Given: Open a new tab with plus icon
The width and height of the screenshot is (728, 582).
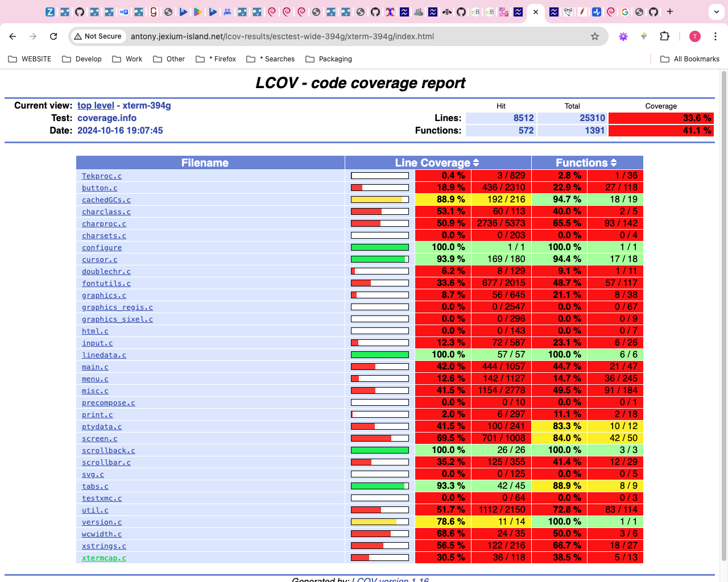Looking at the screenshot, I should 670,11.
